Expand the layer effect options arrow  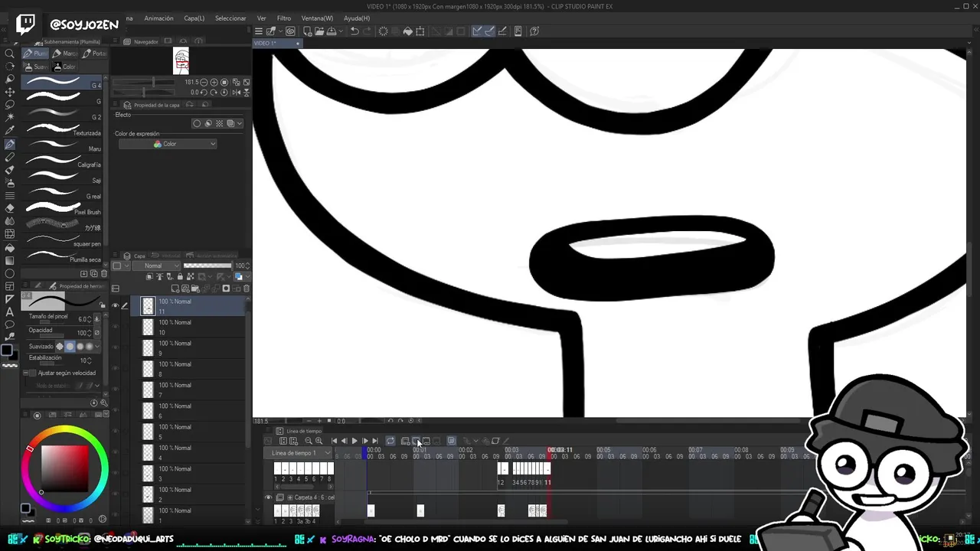point(240,123)
